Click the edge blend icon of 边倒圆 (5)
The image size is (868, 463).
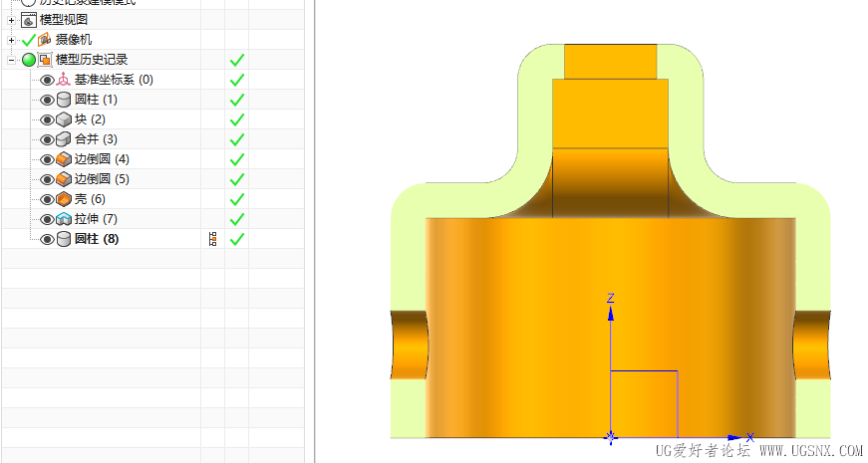click(64, 179)
